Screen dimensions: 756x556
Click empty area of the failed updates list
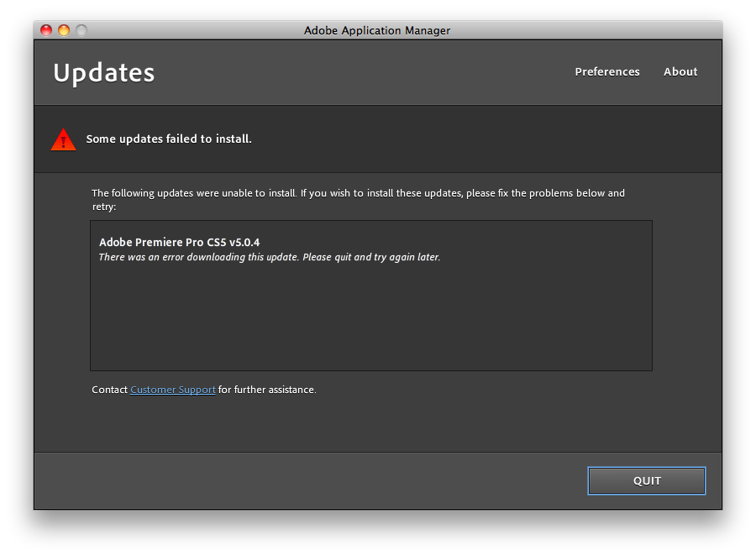[x=370, y=318]
